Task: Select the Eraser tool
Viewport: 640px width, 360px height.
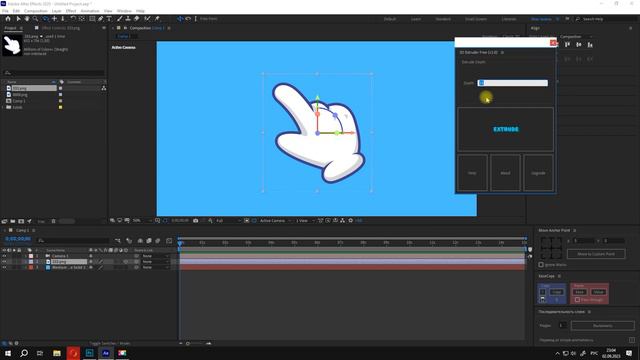Action: pos(137,19)
